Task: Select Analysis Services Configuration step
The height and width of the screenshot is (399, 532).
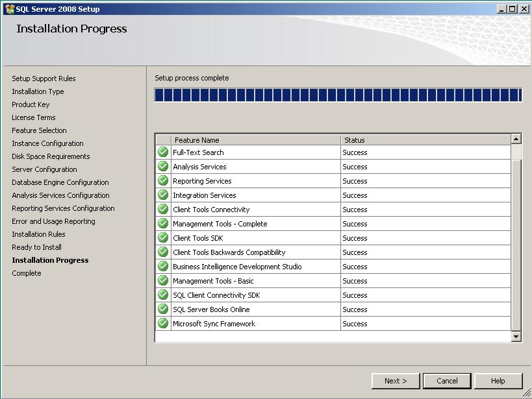Action: pos(60,195)
